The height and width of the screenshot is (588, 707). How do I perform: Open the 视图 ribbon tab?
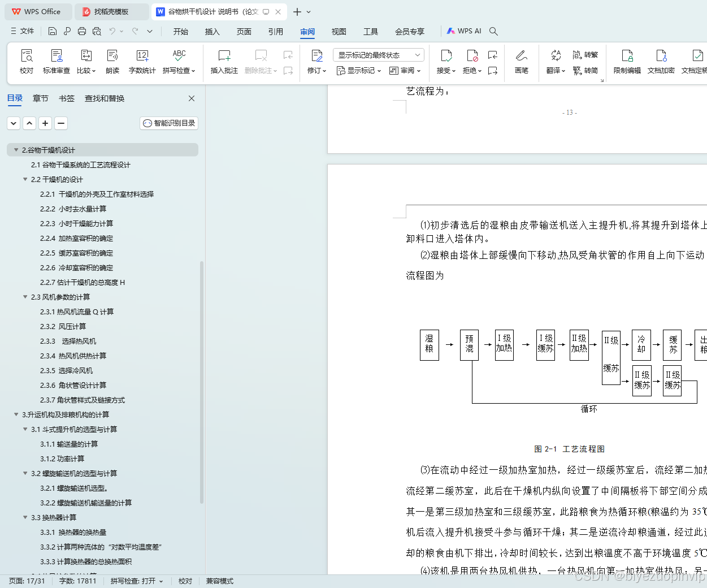click(x=339, y=32)
